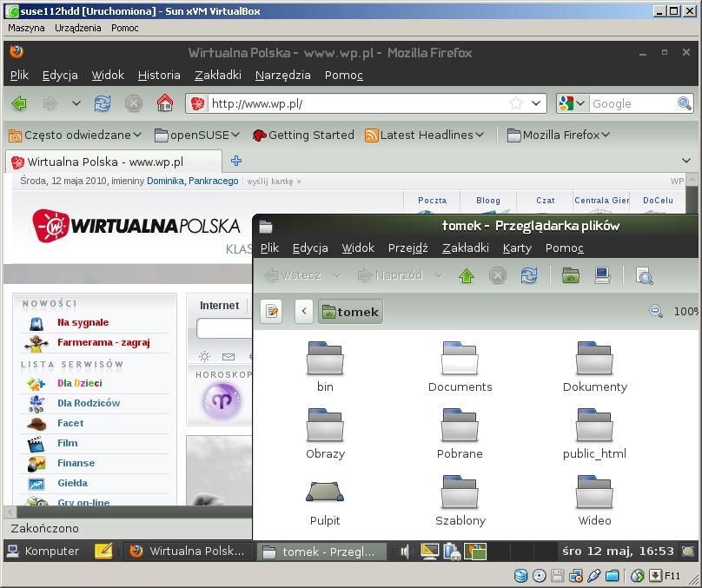Screen dimensions: 702x588
Task: Click the search files icon in file browser
Action: click(x=645, y=275)
